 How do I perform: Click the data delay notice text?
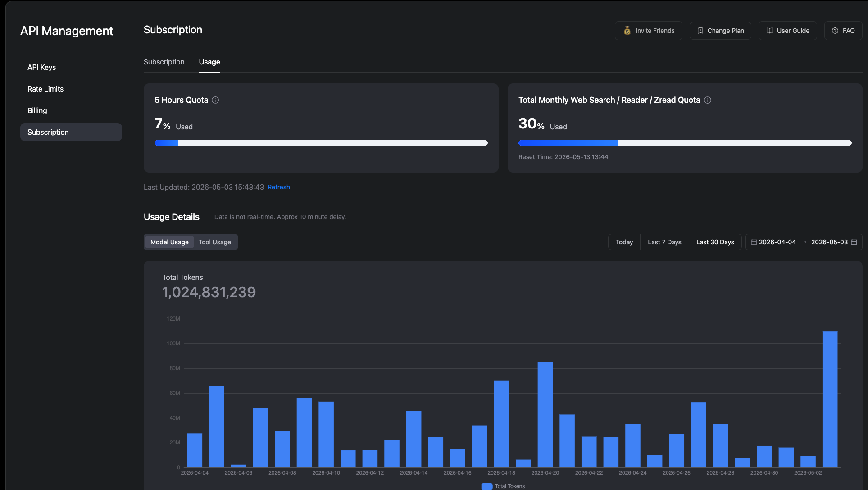pyautogui.click(x=280, y=217)
